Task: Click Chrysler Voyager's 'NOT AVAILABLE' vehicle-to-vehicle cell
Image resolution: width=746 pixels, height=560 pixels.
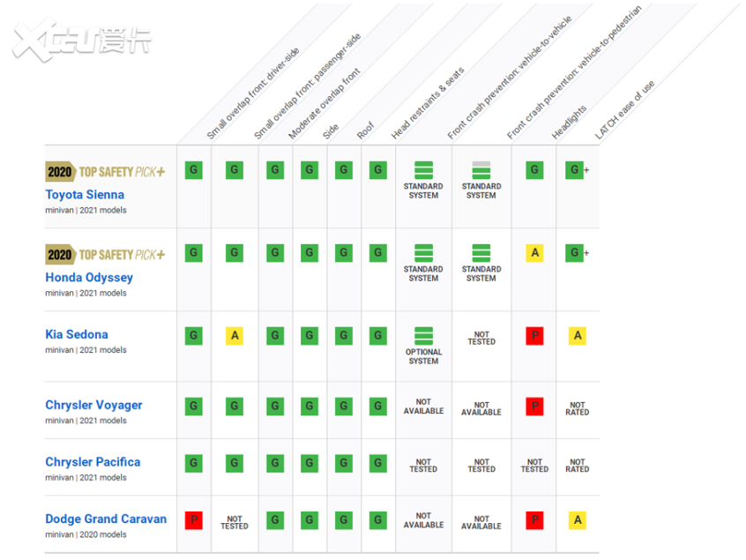Action: [x=423, y=407]
